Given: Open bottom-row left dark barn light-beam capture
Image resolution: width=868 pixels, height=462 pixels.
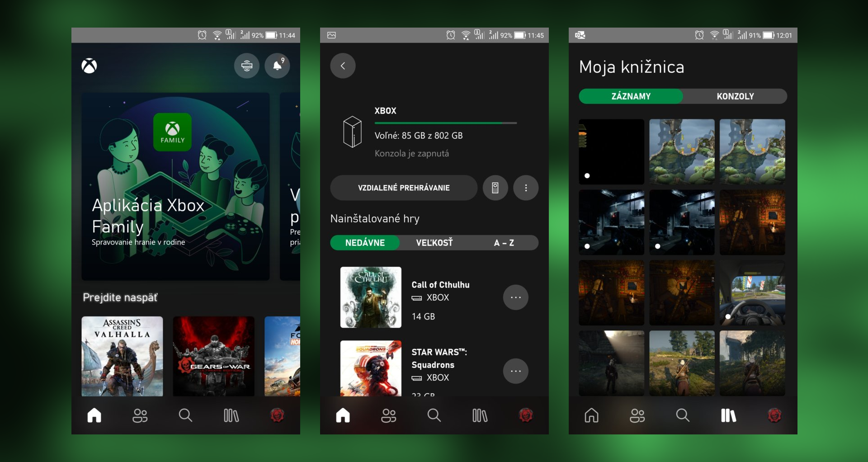Looking at the screenshot, I should pos(612,363).
